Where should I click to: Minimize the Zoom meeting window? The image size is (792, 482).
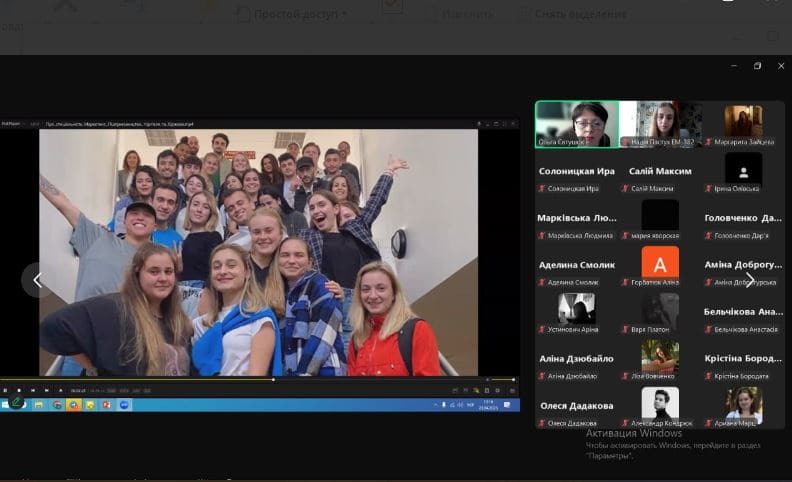(x=734, y=66)
